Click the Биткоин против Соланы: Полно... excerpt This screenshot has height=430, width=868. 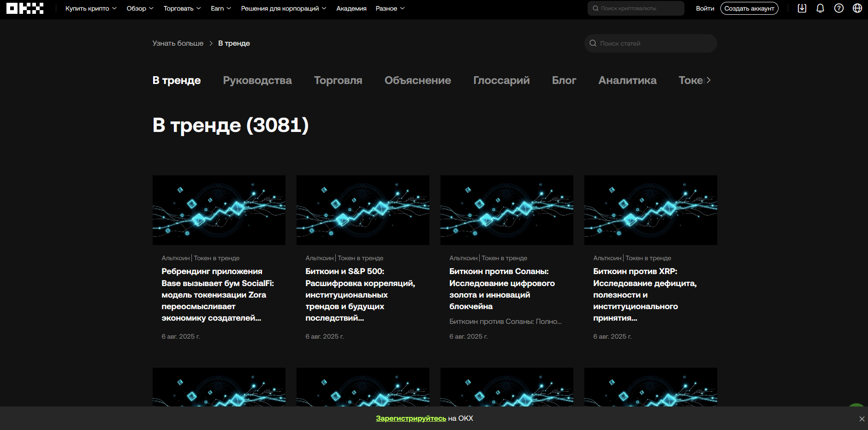tap(505, 322)
